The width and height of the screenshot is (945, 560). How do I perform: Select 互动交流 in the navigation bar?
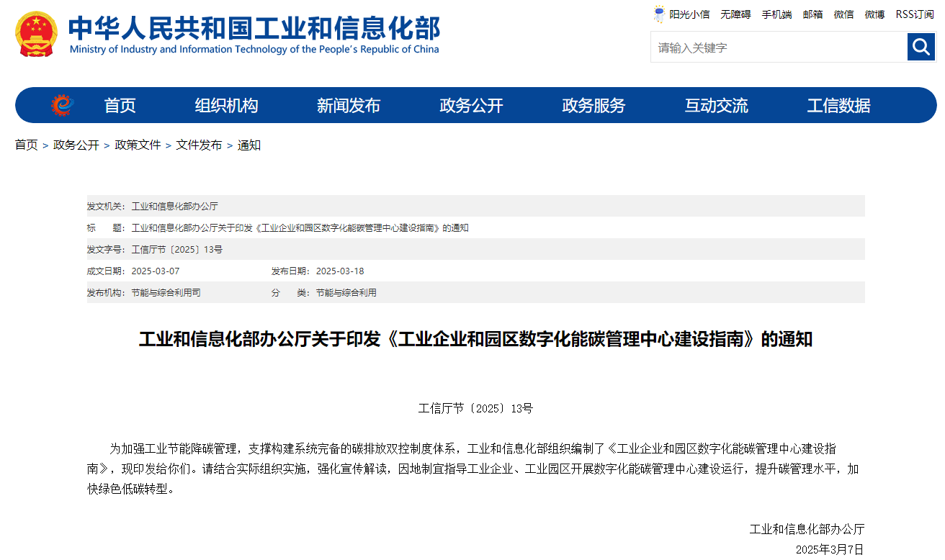coord(716,105)
